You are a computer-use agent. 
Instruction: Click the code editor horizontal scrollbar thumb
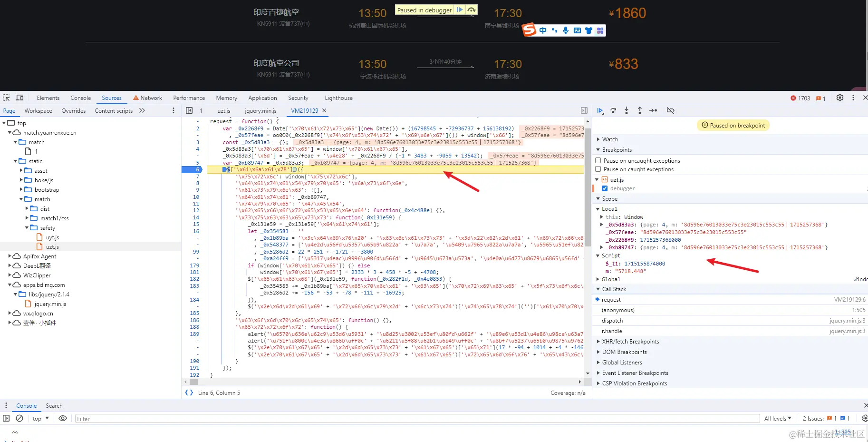194,382
